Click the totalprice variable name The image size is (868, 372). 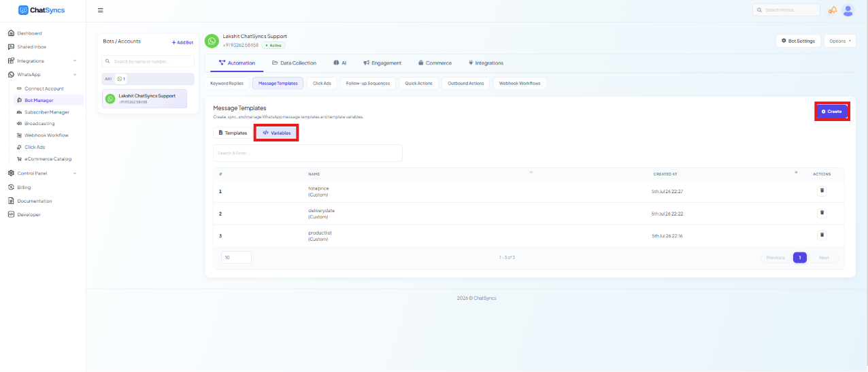pyautogui.click(x=318, y=188)
